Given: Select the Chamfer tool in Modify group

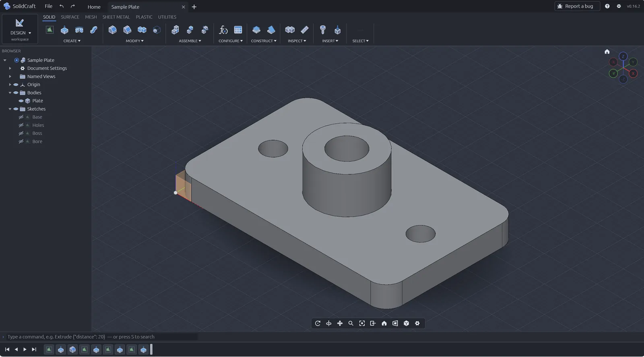Looking at the screenshot, I should (x=127, y=30).
